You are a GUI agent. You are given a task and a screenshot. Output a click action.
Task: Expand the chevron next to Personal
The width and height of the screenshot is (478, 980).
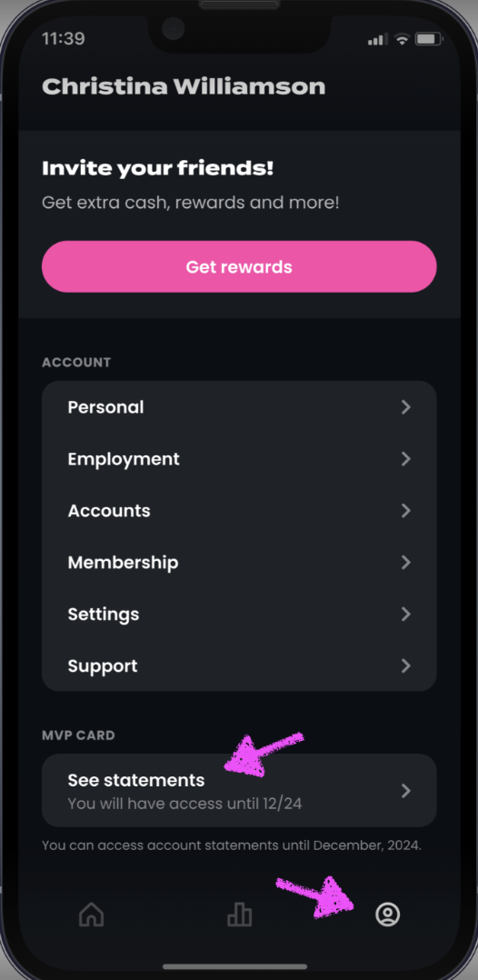(406, 407)
